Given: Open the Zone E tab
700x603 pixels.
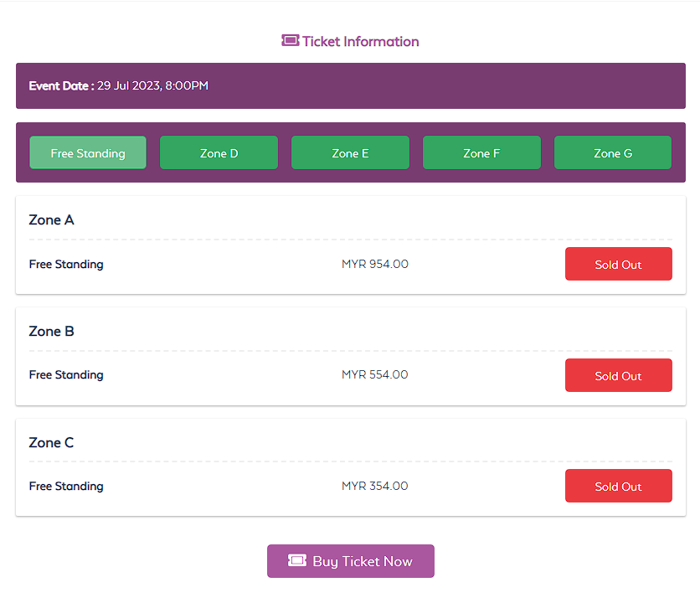Looking at the screenshot, I should pyautogui.click(x=351, y=152).
